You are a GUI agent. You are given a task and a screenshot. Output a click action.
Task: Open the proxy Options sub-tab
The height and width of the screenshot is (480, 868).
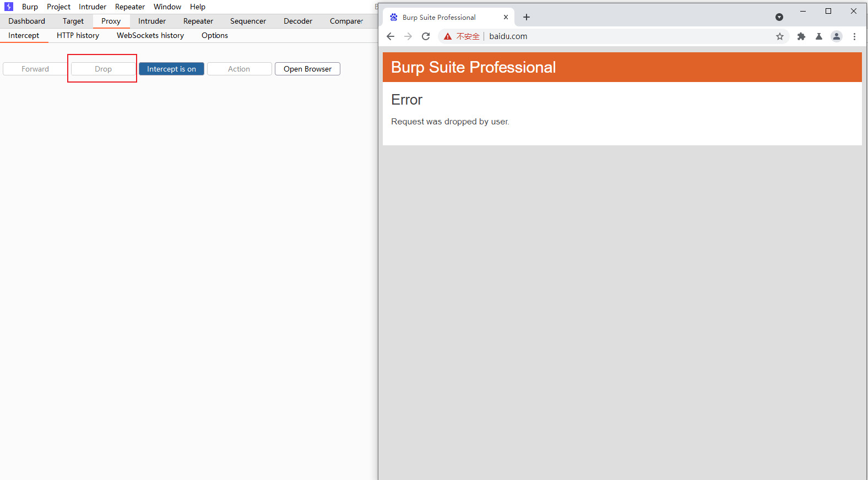(x=215, y=35)
